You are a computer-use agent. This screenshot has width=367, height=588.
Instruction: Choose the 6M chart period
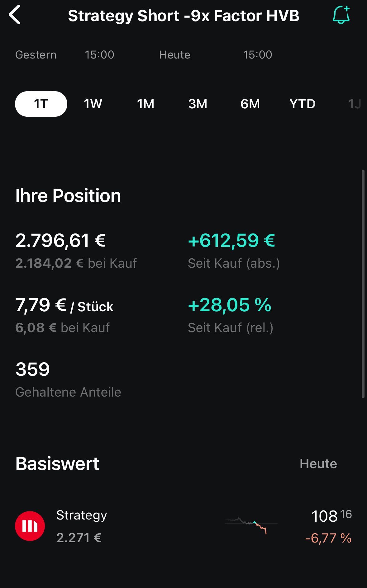point(250,104)
